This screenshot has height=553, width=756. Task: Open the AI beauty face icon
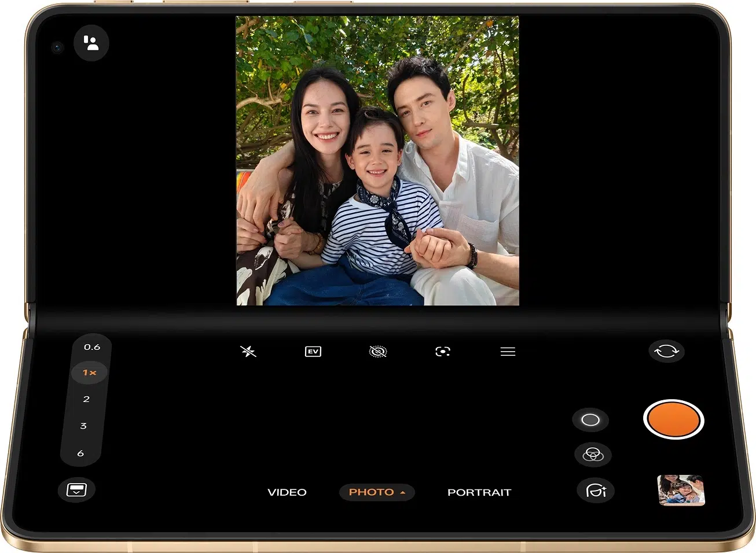point(596,491)
